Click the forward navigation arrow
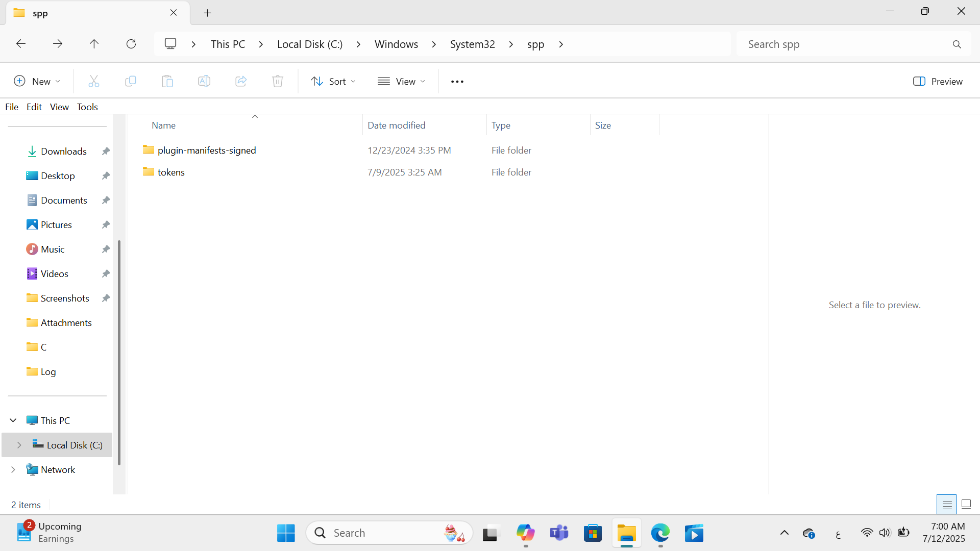980x551 pixels. pyautogui.click(x=58, y=44)
